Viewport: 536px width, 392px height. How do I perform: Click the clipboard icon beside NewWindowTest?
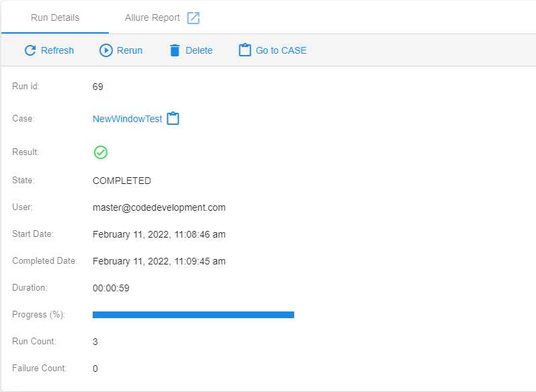click(173, 119)
